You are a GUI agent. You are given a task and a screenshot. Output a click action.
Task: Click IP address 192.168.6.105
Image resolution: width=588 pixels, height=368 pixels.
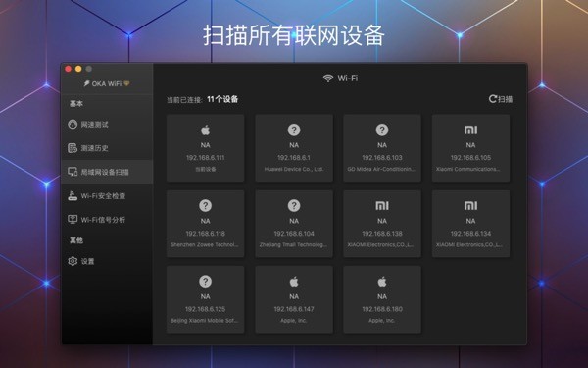[x=470, y=158]
